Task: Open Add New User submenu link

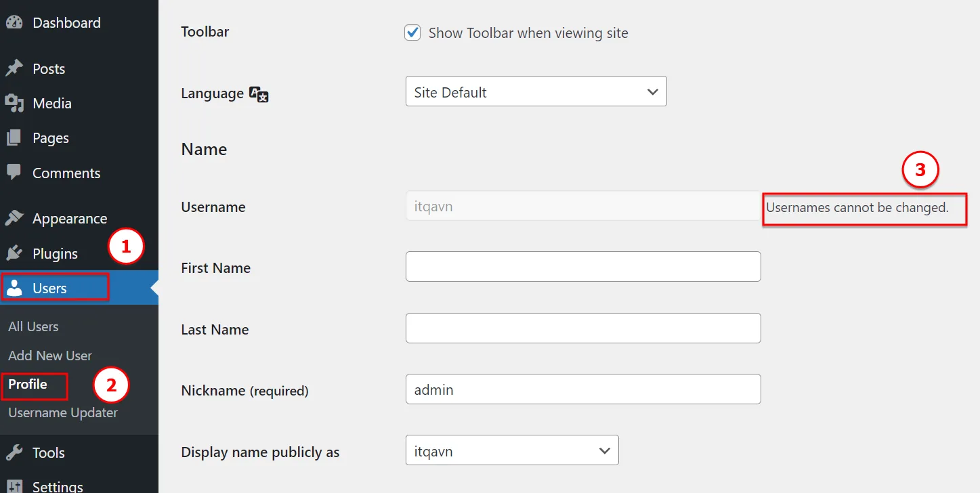Action: tap(50, 356)
